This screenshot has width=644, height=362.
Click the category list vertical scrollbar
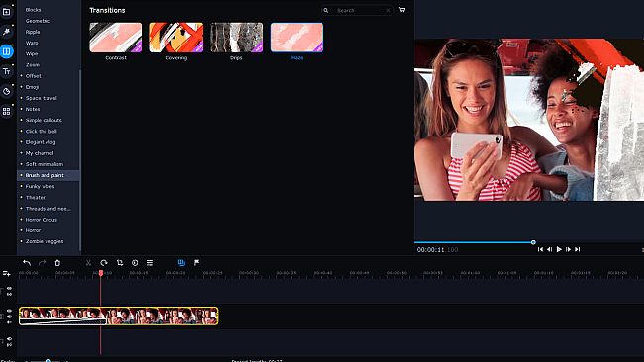coord(80,160)
